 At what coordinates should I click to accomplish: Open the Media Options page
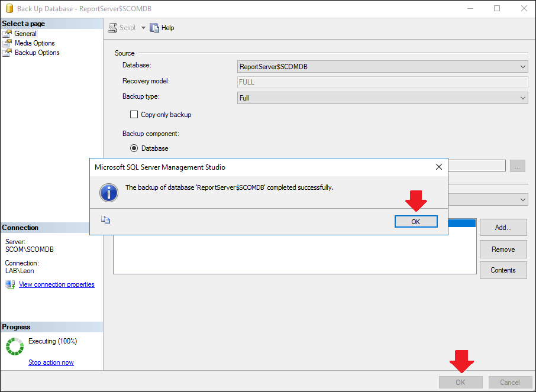[34, 43]
